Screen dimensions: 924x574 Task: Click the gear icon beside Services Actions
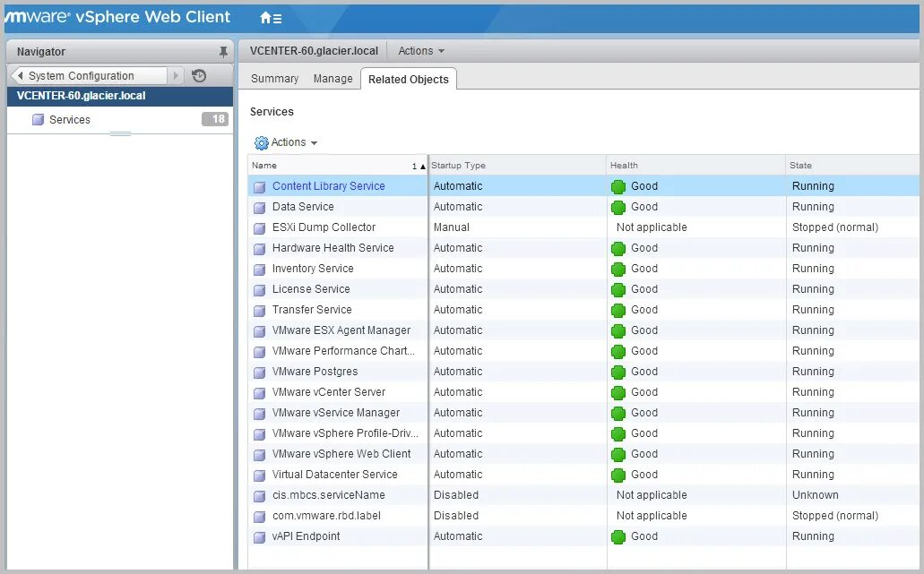click(261, 142)
